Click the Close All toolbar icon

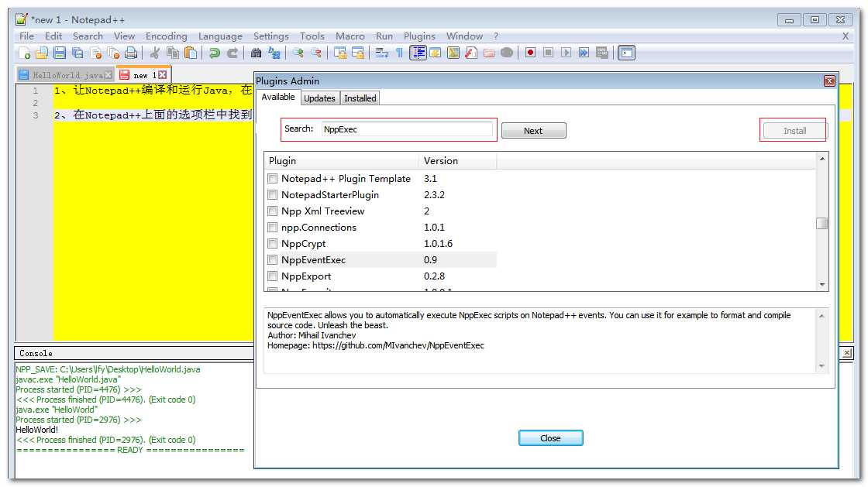tap(113, 53)
